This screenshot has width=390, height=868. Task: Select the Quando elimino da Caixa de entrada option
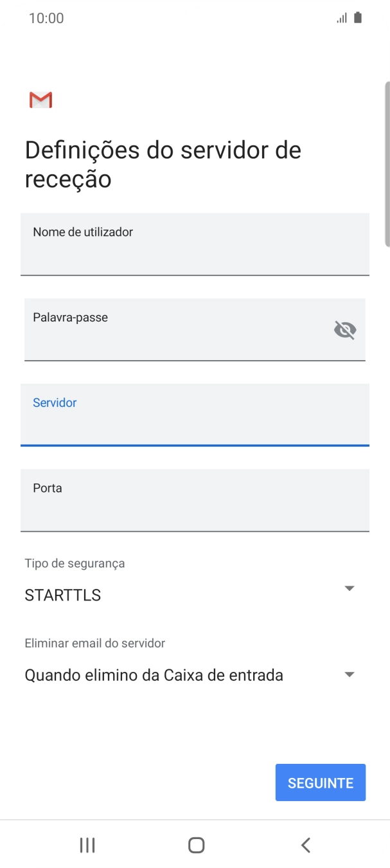tap(153, 674)
